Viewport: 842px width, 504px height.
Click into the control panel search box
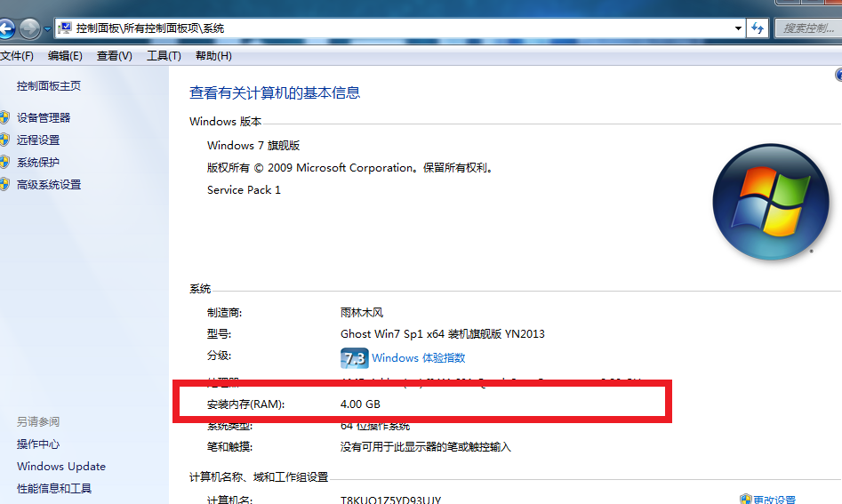point(808,28)
